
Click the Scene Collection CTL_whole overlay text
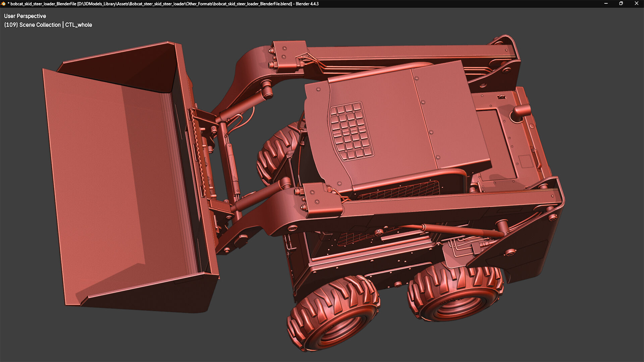pyautogui.click(x=48, y=25)
